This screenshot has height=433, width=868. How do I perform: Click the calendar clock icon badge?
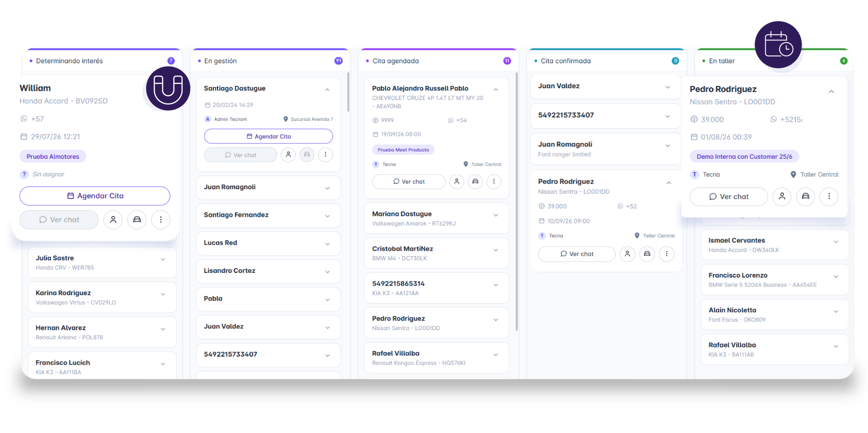point(778,45)
